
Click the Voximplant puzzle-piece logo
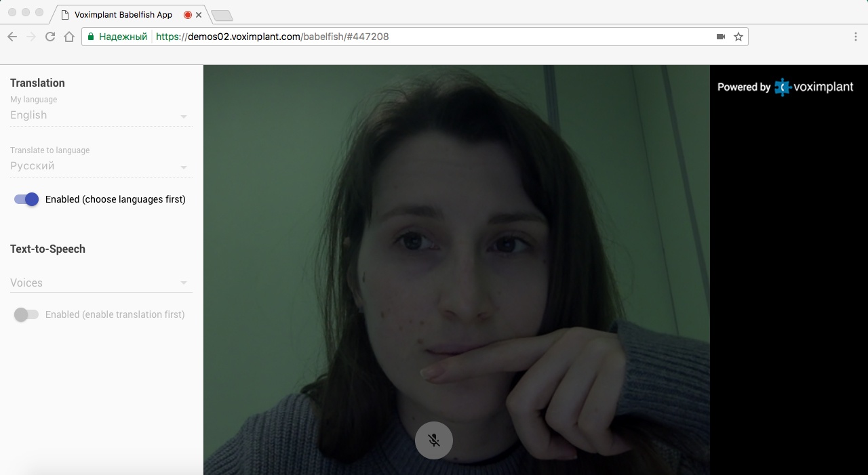coord(781,87)
